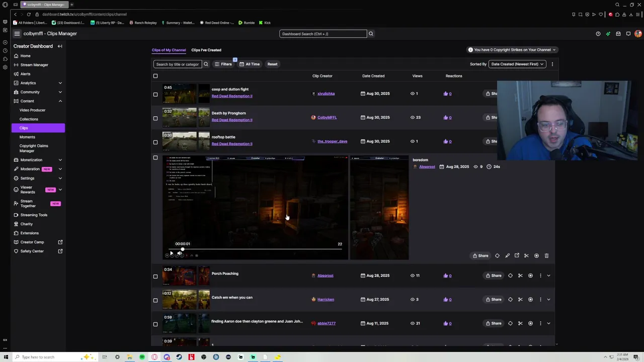Open the user profile avatar
The width and height of the screenshot is (644, 362).
pyautogui.click(x=638, y=34)
